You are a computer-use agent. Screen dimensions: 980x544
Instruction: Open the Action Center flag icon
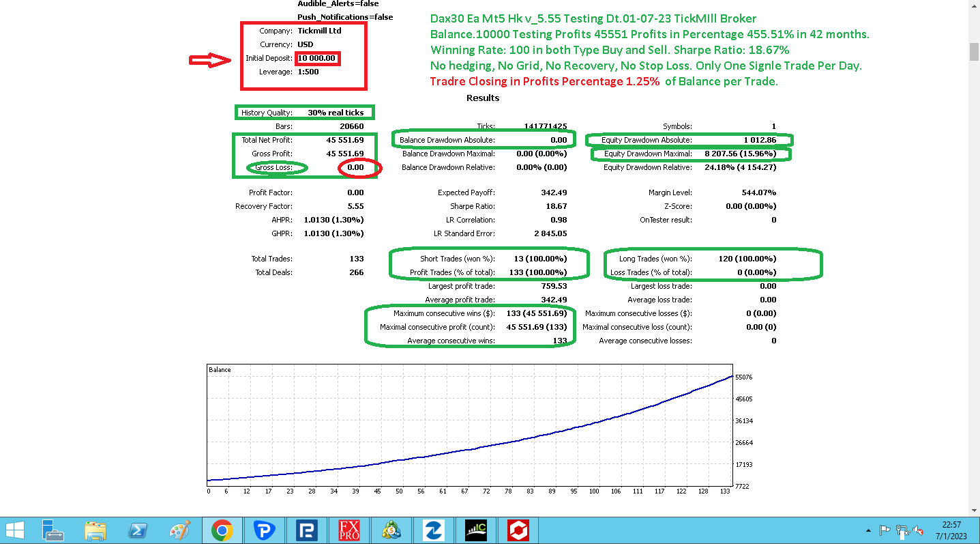[885, 530]
